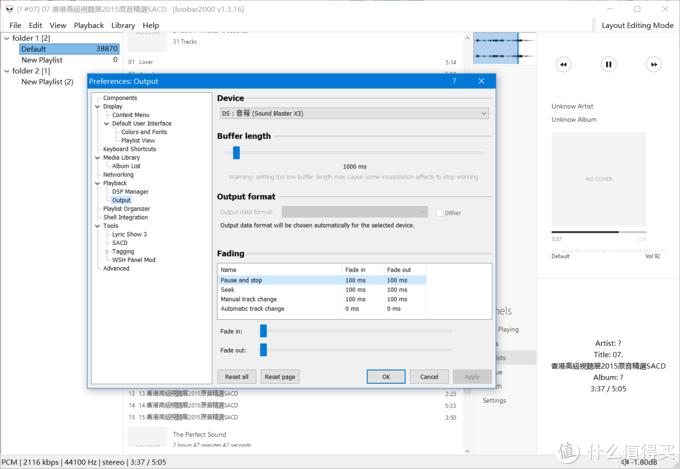Click the Reset page button
The width and height of the screenshot is (680, 469).
280,377
